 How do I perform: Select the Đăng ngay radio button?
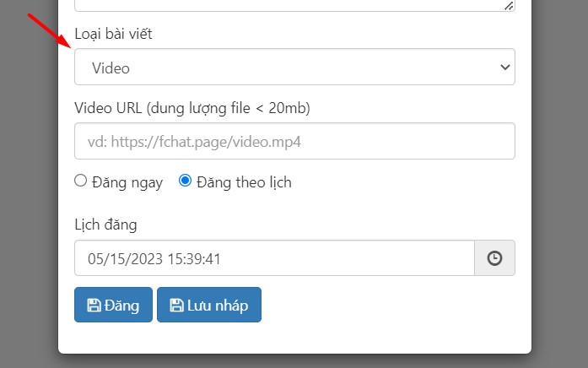tap(81, 180)
